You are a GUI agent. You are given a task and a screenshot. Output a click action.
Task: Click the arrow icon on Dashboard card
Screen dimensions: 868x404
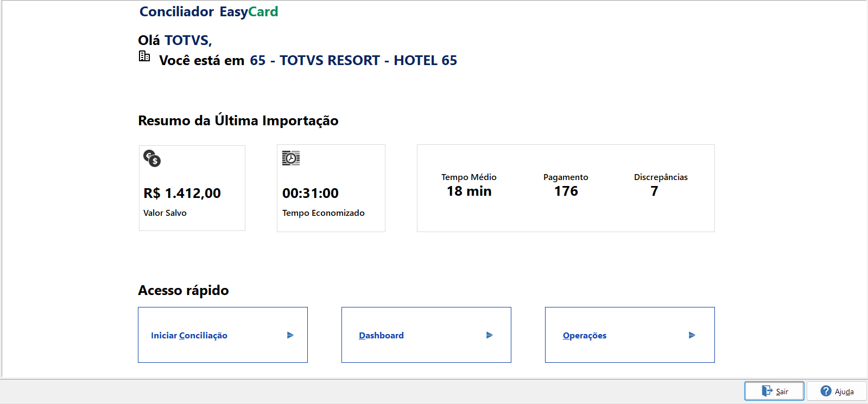490,335
